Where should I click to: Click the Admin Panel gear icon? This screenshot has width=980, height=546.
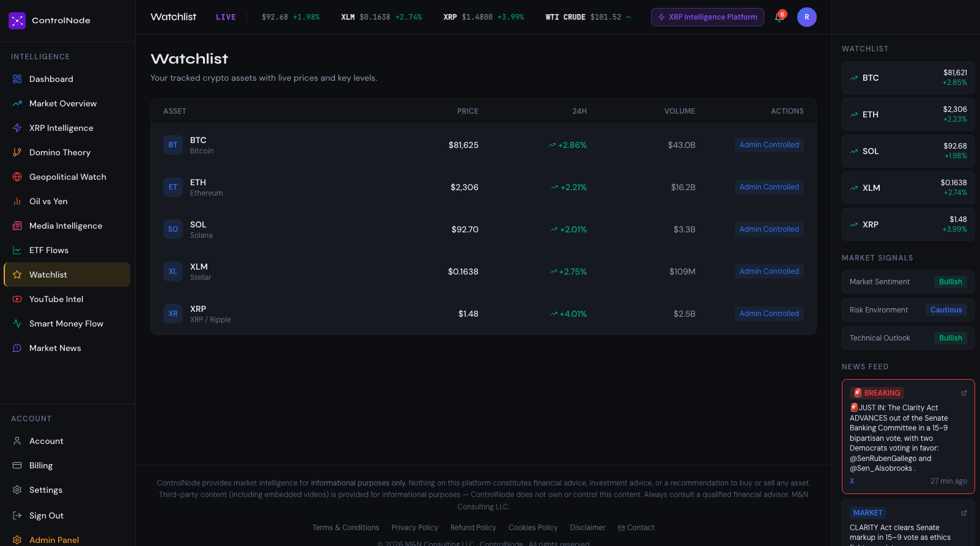tap(17, 540)
